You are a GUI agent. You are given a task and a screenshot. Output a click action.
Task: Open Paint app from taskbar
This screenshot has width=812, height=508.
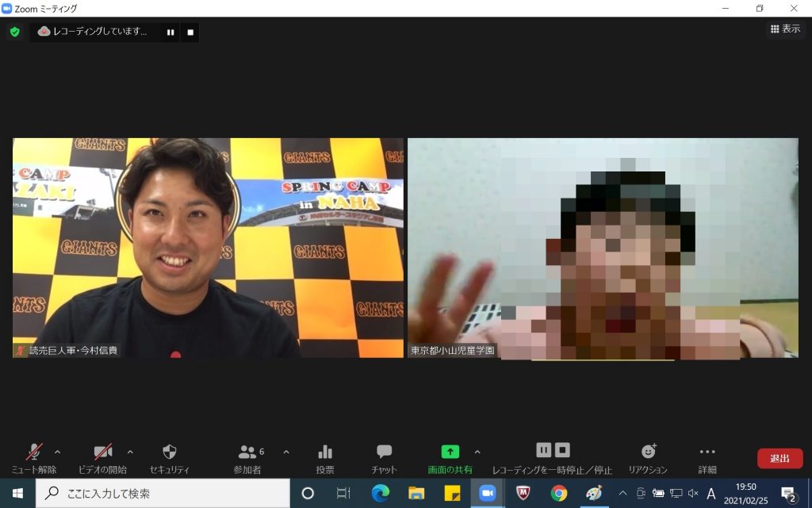tap(595, 493)
